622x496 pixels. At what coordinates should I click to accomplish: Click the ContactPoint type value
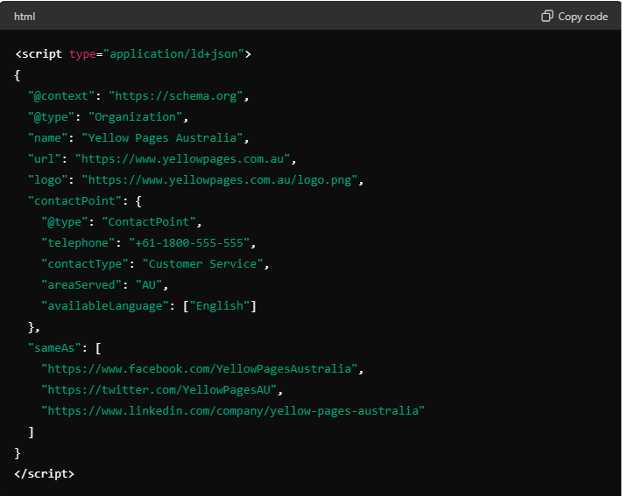pyautogui.click(x=151, y=222)
